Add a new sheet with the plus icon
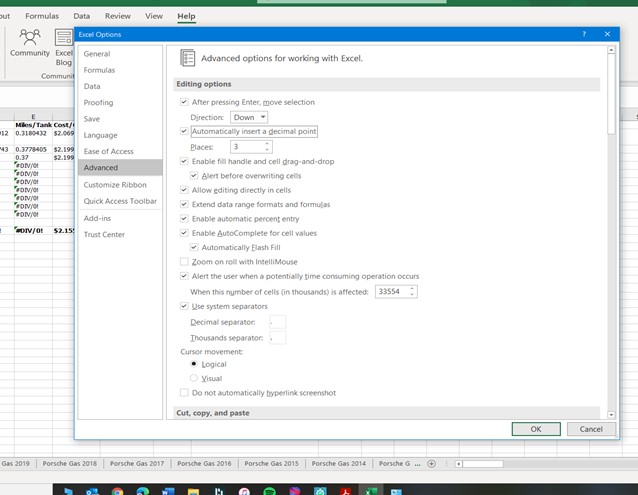 coord(431,464)
